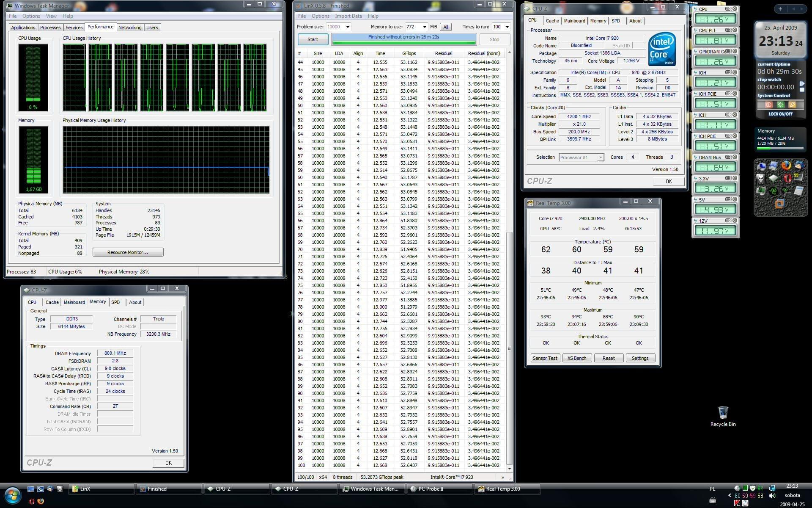The width and height of the screenshot is (812, 508).
Task: Switch to Networking tab in Task Manager
Action: [130, 28]
